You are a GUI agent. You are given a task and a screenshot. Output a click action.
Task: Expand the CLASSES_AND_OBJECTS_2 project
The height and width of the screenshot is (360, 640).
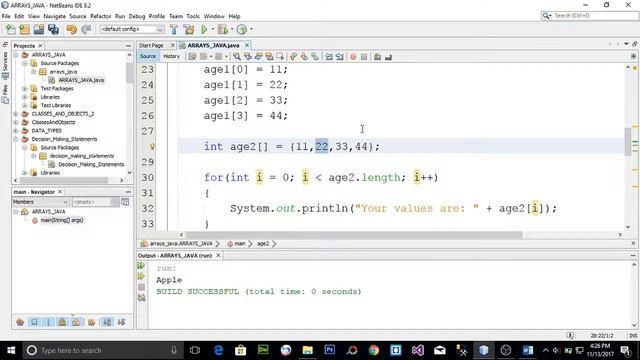pos(16,114)
